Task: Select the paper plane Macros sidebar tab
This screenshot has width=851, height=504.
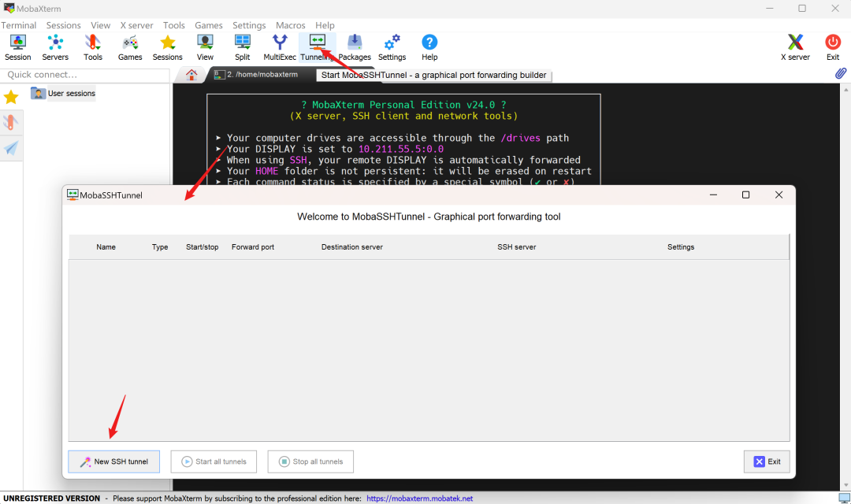Action: tap(11, 147)
